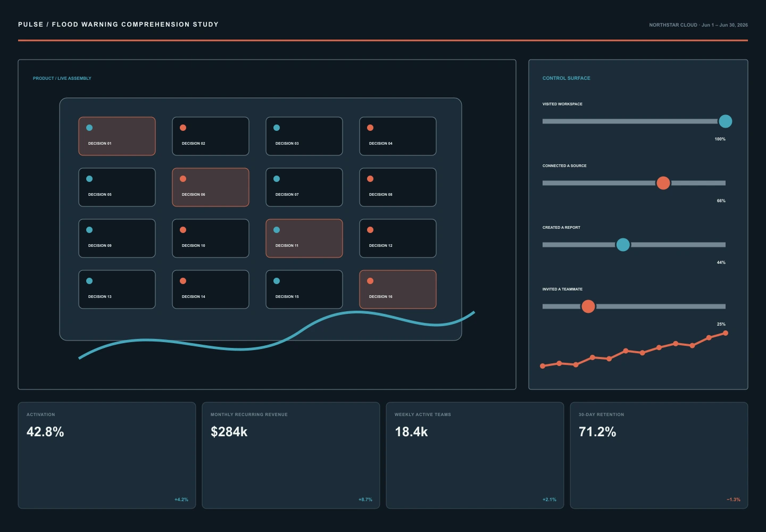
Task: Click the "CONTROL SURFACE" panel heading
Action: [567, 78]
